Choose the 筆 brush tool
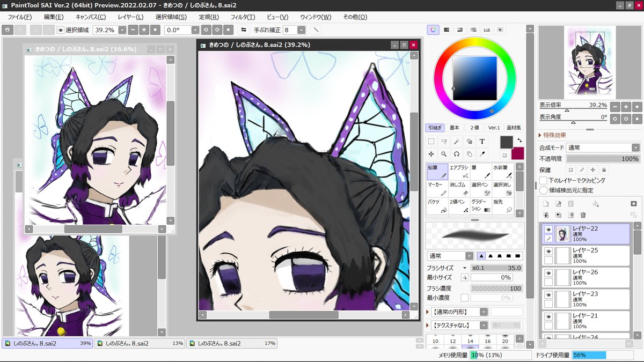This screenshot has width=644, height=362. coord(481,172)
